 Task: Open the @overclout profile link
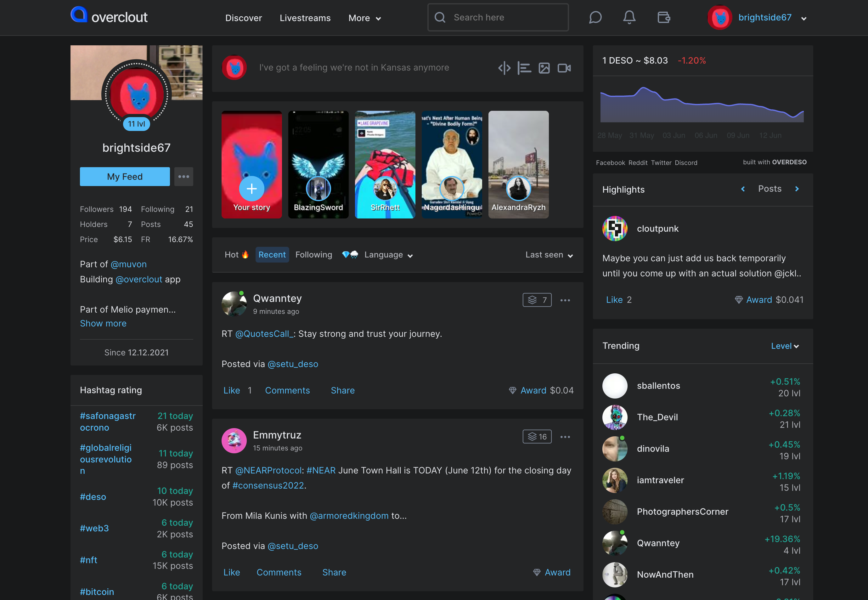tap(139, 279)
